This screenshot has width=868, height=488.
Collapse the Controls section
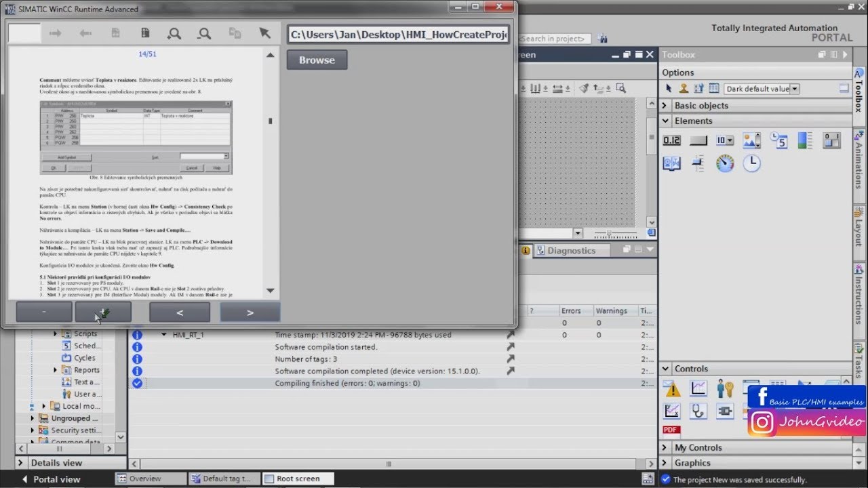point(665,369)
